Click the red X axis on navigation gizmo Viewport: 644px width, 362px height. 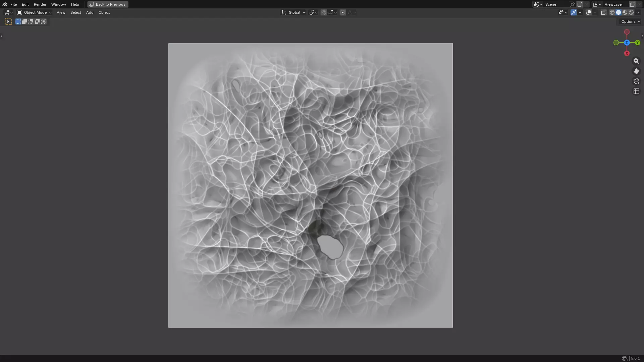[627, 53]
